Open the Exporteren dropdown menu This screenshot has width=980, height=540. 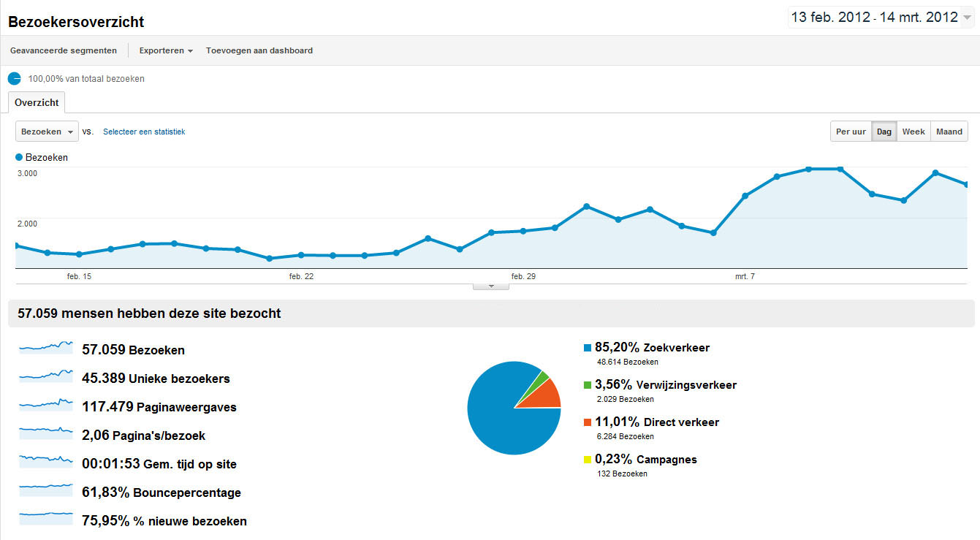coord(166,50)
